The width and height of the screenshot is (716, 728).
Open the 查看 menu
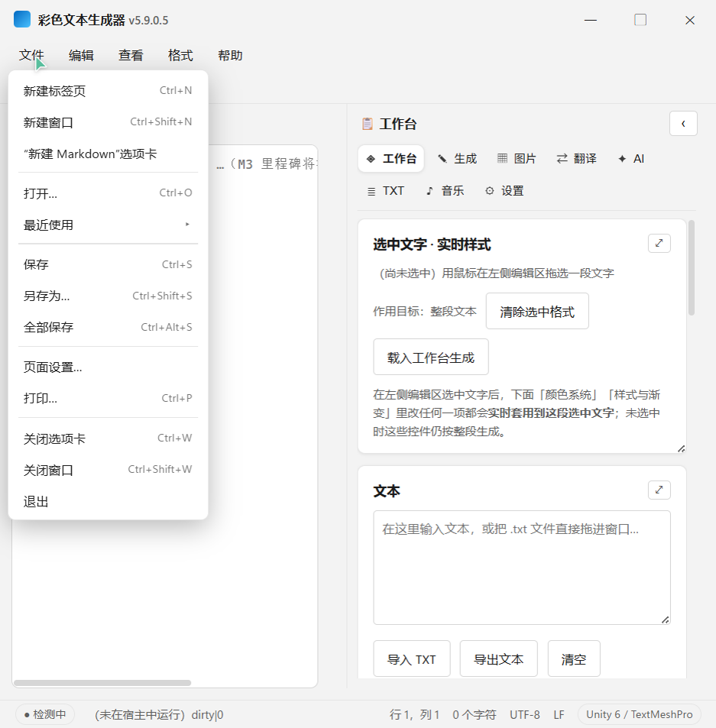[x=131, y=55]
